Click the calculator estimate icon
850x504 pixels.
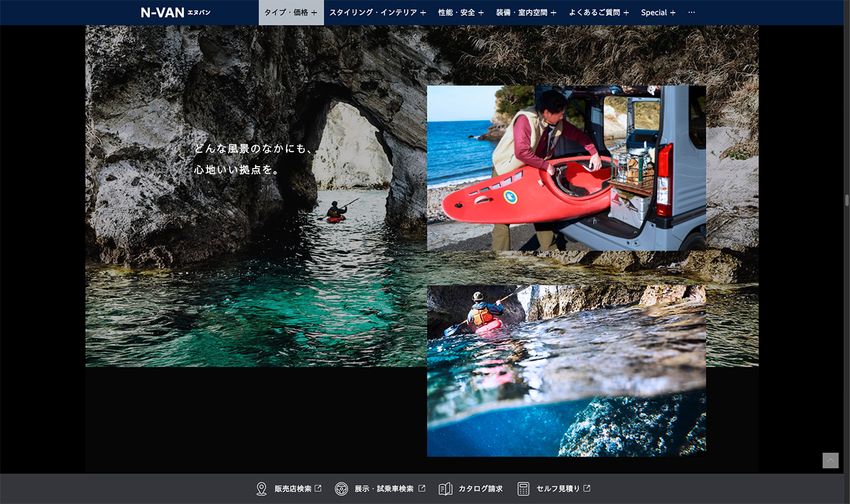523,489
